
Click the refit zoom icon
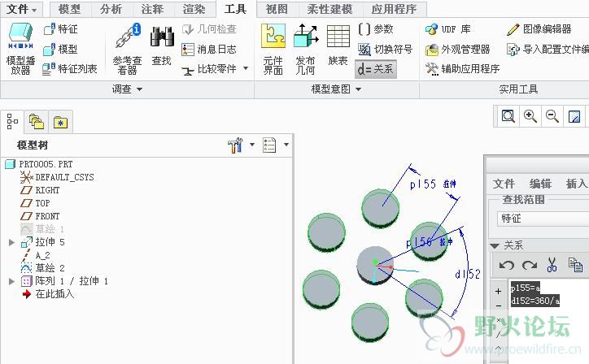pyautogui.click(x=508, y=116)
